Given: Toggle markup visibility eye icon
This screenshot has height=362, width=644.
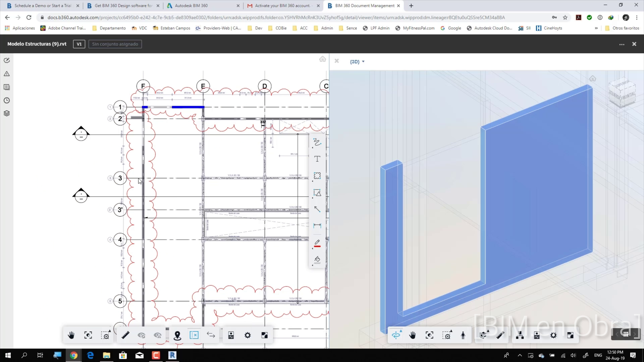Looking at the screenshot, I should pyautogui.click(x=142, y=335).
